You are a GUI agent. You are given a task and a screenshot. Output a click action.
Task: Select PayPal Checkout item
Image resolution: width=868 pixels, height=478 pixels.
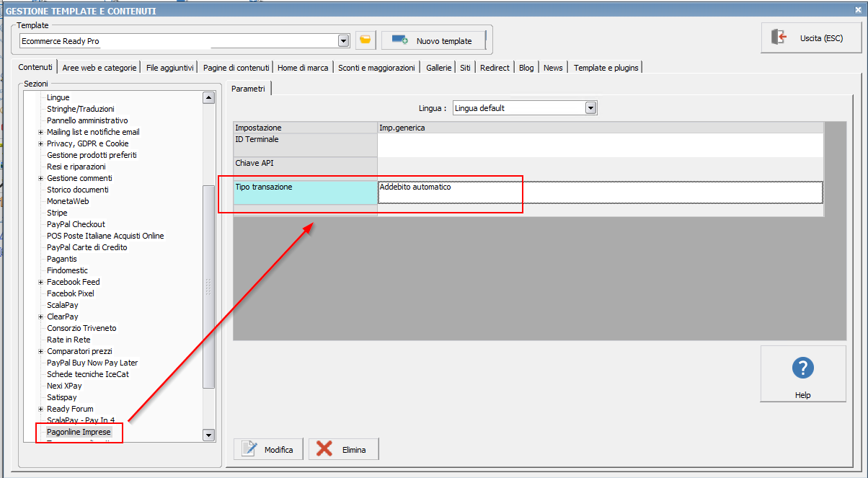tap(76, 224)
